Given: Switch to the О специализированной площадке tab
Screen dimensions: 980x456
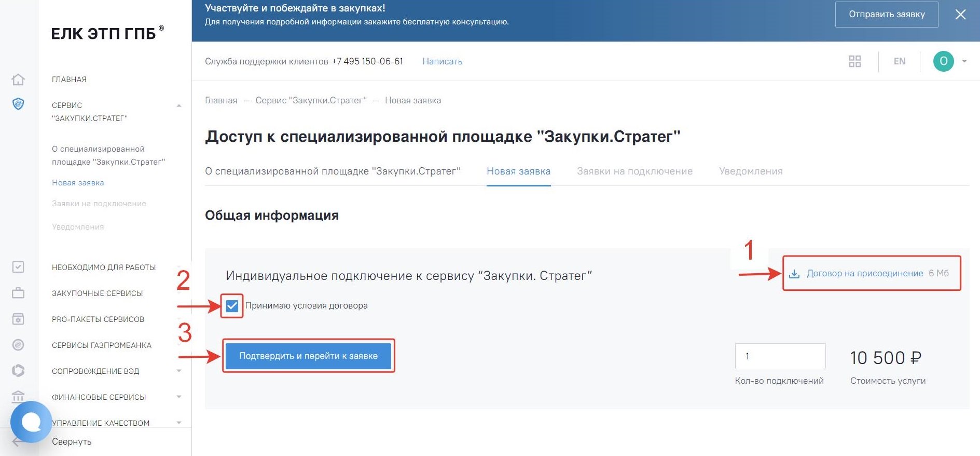Looking at the screenshot, I should point(333,171).
